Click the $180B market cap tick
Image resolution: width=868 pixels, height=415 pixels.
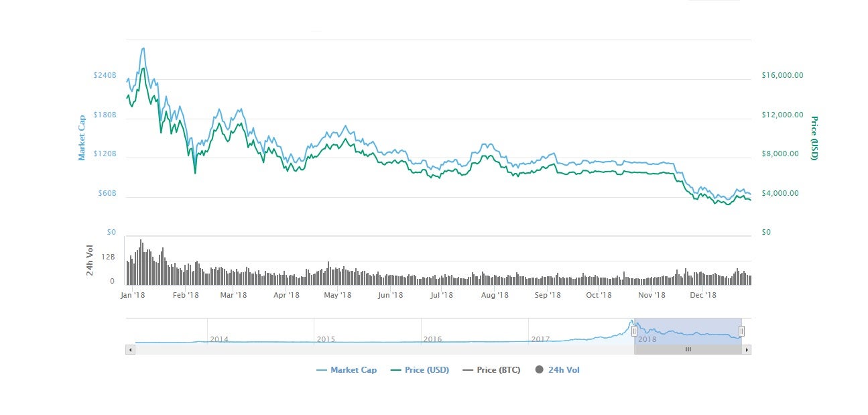pyautogui.click(x=105, y=115)
